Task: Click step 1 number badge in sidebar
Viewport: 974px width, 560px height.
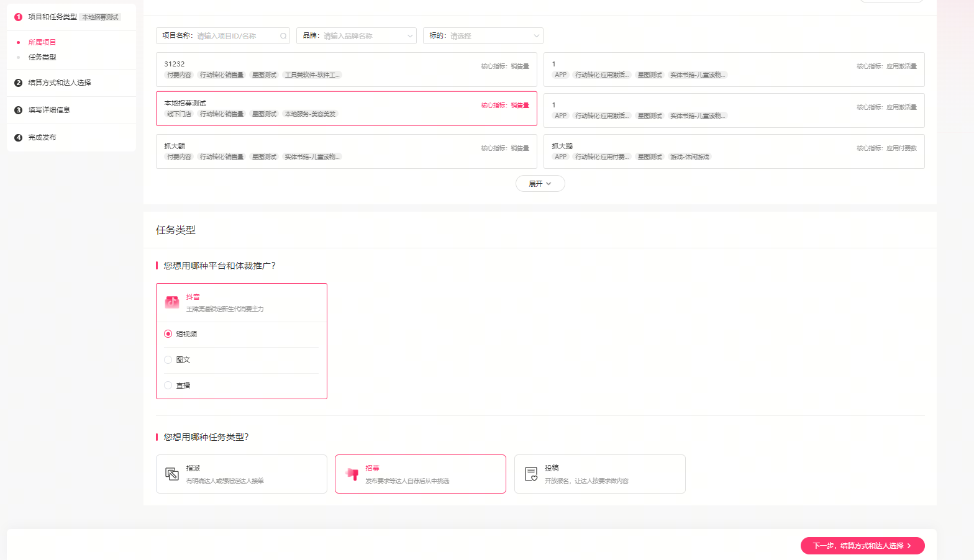Action: click(x=18, y=17)
